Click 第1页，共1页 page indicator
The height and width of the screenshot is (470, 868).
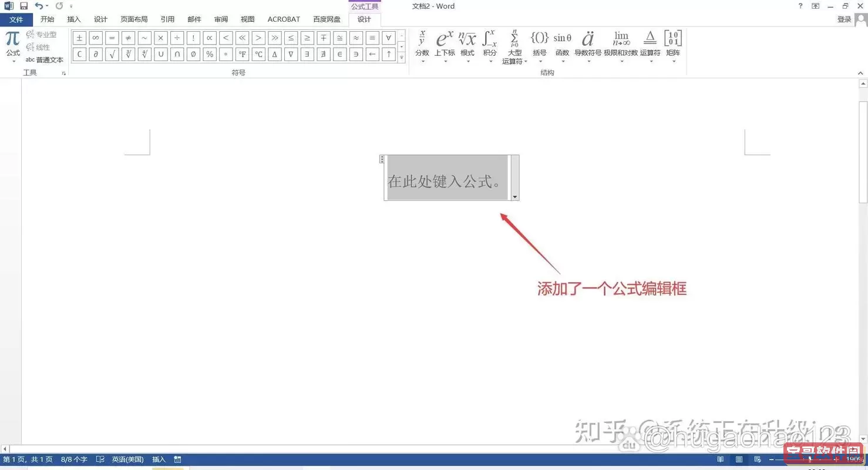(28, 459)
